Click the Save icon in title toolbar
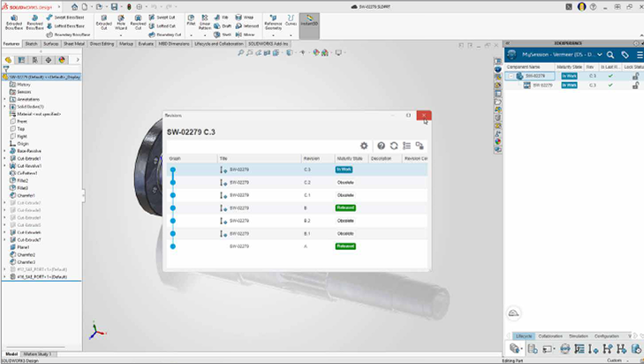 (114, 6)
